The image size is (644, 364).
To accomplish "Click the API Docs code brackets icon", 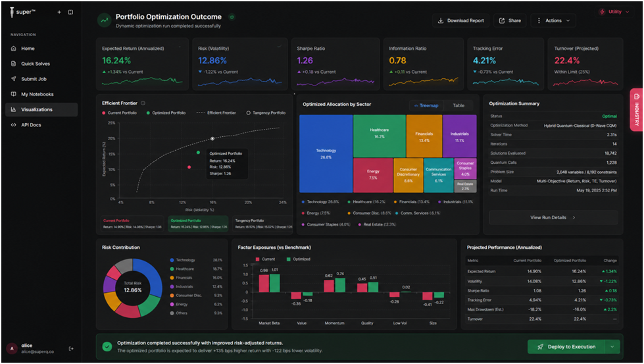I will 14,125.
